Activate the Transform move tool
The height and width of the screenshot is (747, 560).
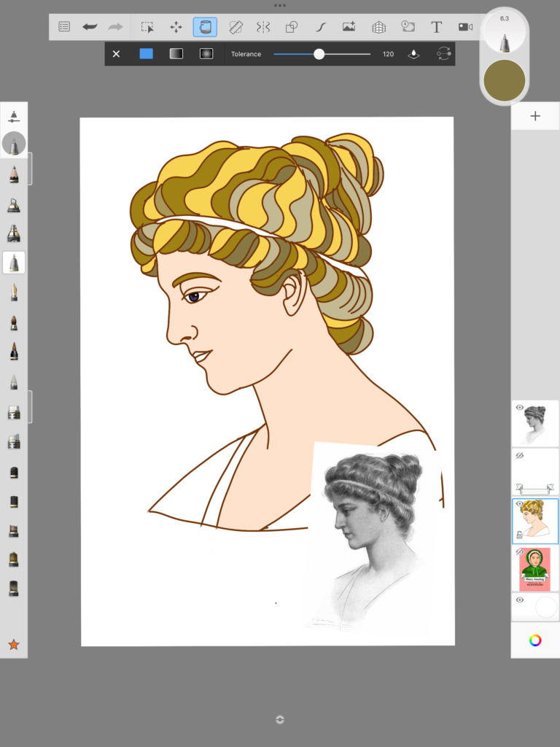click(176, 27)
